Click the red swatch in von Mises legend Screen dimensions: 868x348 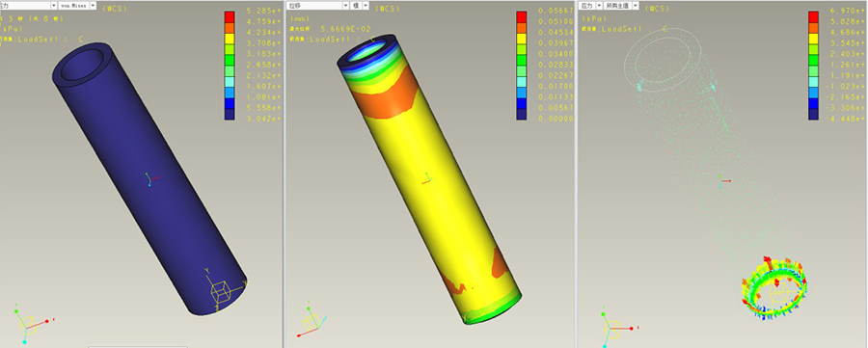230,16
